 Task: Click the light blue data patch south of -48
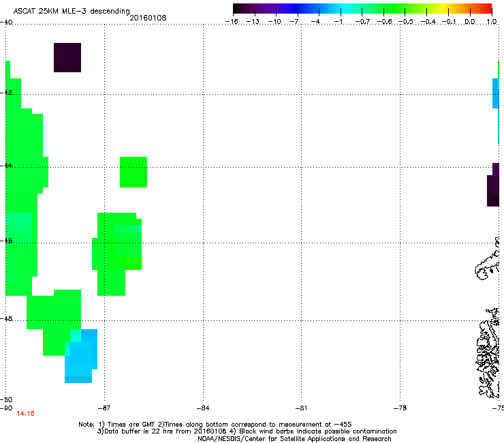coord(81,356)
